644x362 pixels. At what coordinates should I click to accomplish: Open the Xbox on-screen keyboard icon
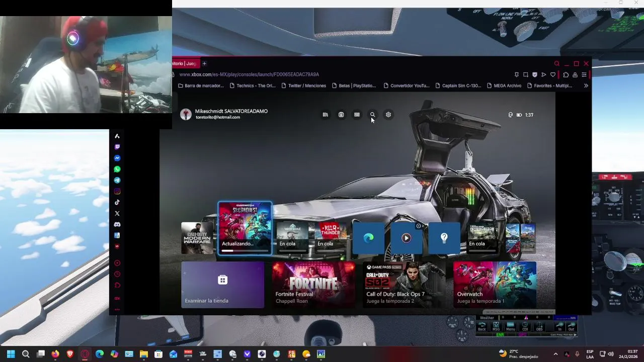tap(357, 115)
